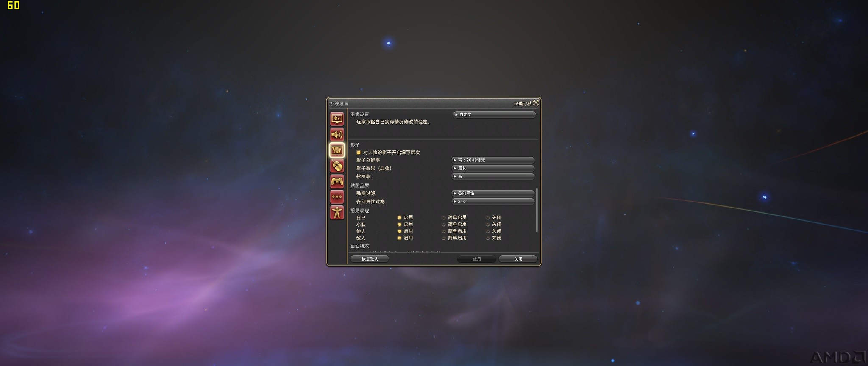Select 启用 for 小队 sway
Screen dimensions: 868x366
[x=399, y=225]
